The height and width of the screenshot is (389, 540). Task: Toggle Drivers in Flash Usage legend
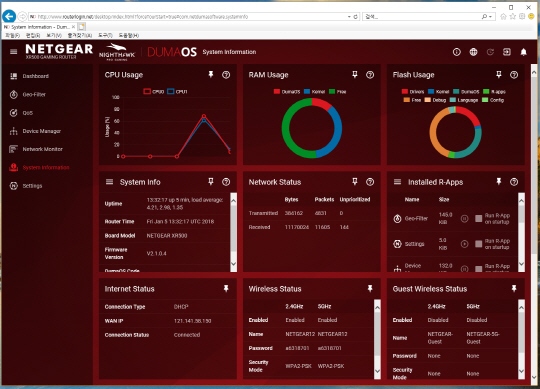point(413,92)
